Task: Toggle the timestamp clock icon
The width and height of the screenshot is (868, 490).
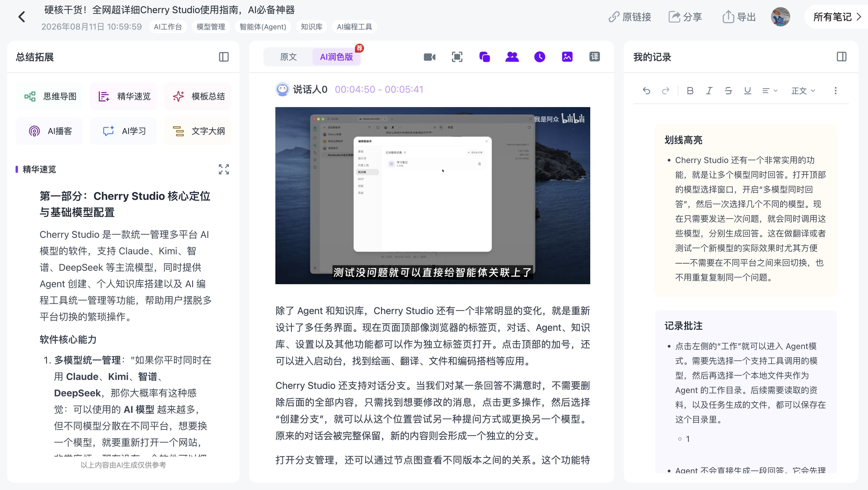Action: pyautogui.click(x=540, y=57)
